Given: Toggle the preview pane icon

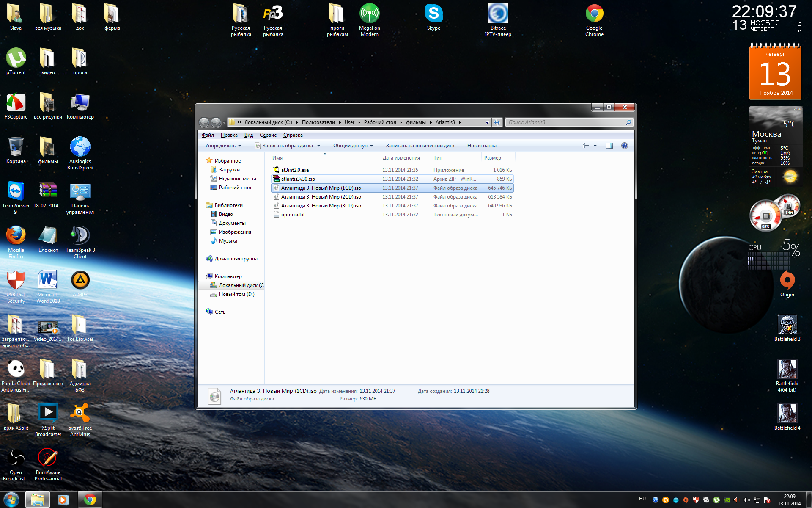Looking at the screenshot, I should point(609,146).
